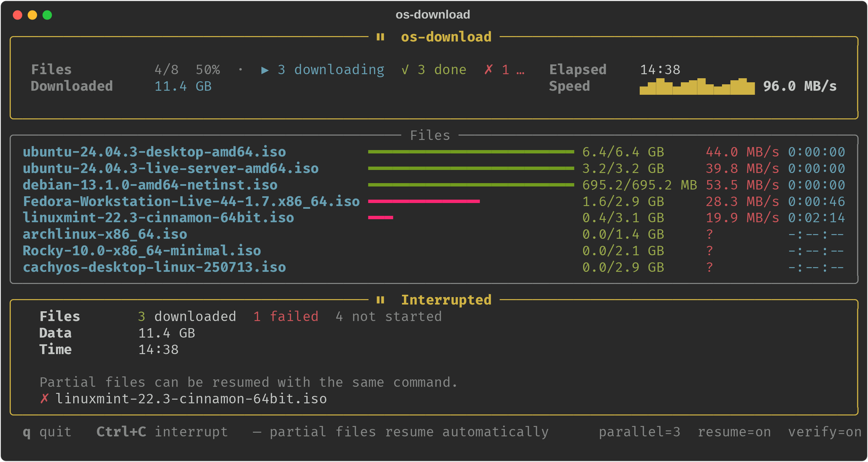Select ubuntu-24.04.3-desktop-amd64.iso row name
The image size is (868, 462).
tap(154, 152)
